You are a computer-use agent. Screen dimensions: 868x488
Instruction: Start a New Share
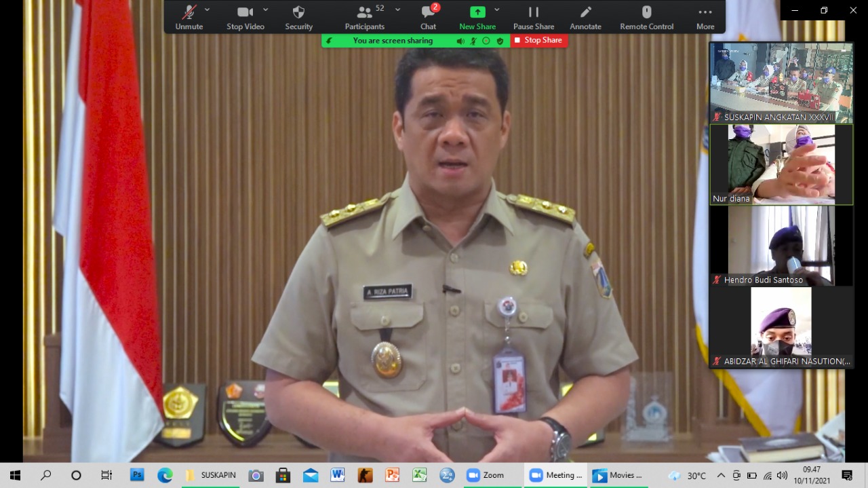477,17
